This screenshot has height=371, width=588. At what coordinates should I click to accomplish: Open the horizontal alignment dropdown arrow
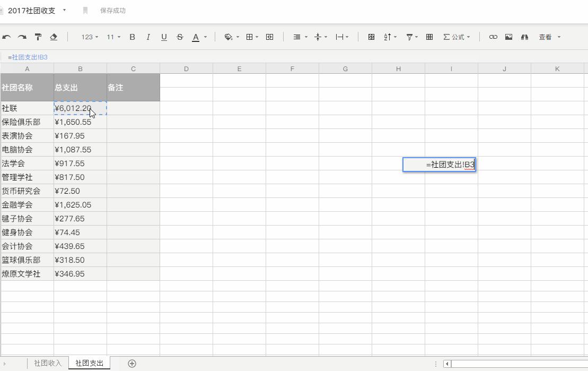306,37
